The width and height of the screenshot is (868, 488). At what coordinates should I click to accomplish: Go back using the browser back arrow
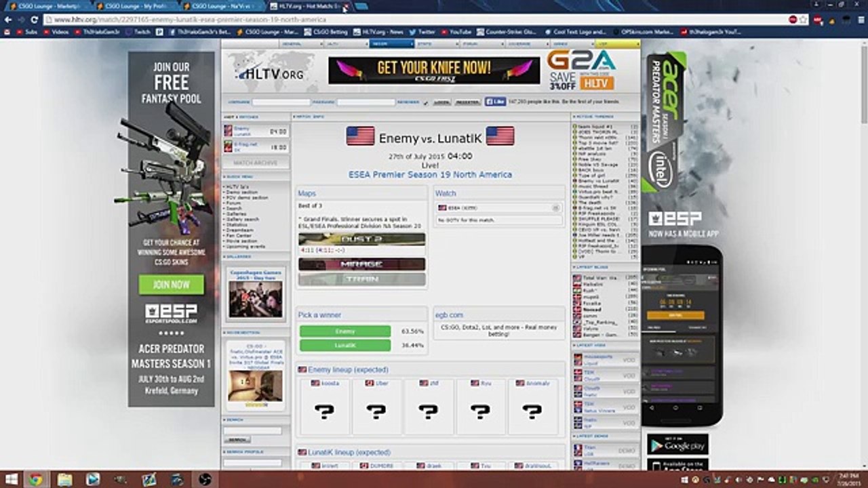8,20
